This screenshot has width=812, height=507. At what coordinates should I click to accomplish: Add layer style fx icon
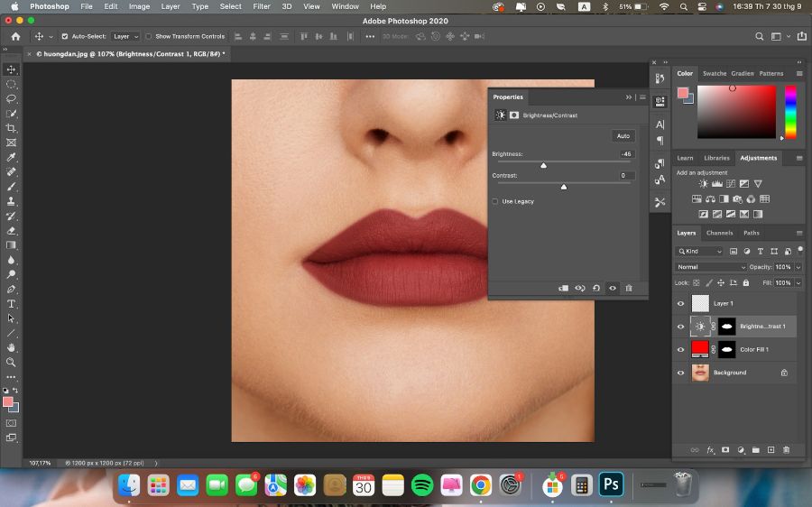711,450
